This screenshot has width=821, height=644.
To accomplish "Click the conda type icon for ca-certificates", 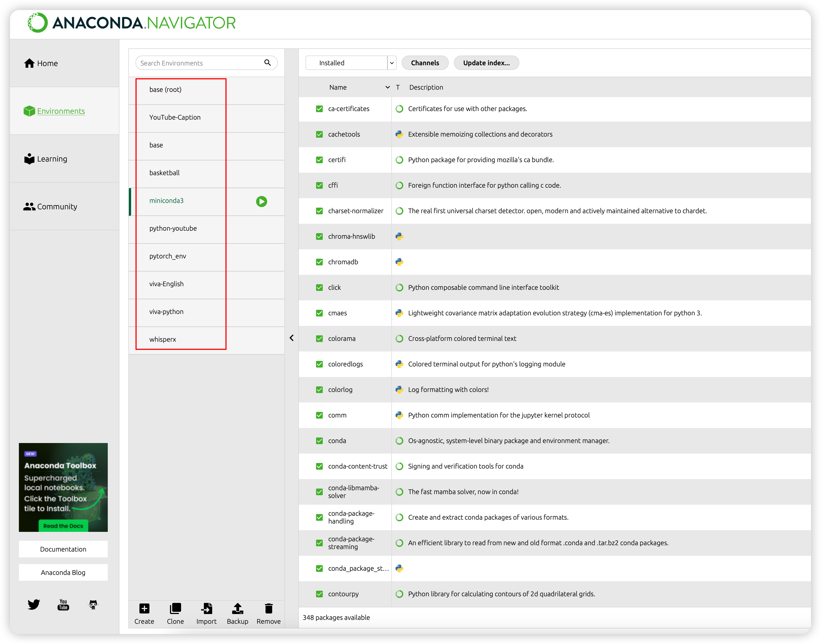I will click(x=400, y=109).
